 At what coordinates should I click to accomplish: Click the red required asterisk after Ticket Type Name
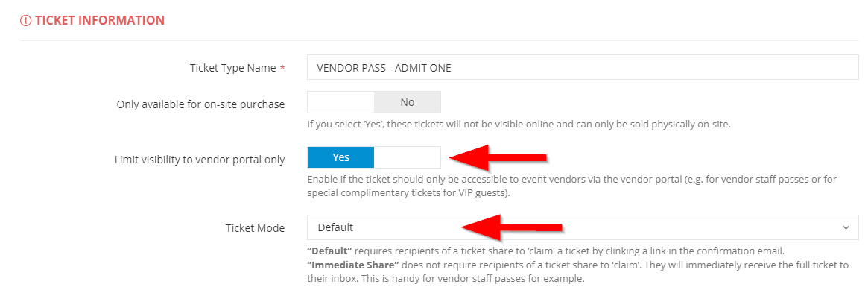tap(282, 68)
